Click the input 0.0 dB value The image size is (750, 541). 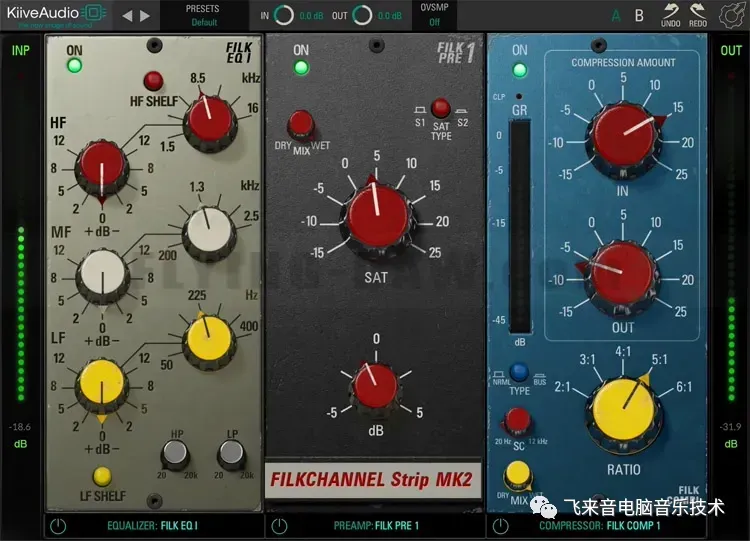click(311, 16)
